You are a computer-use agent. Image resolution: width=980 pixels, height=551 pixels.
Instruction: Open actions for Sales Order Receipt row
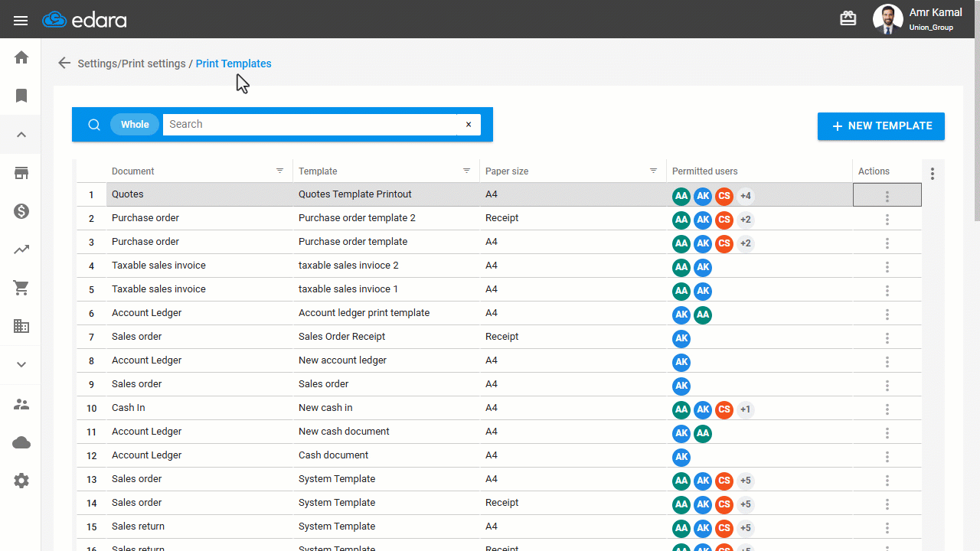click(x=887, y=338)
